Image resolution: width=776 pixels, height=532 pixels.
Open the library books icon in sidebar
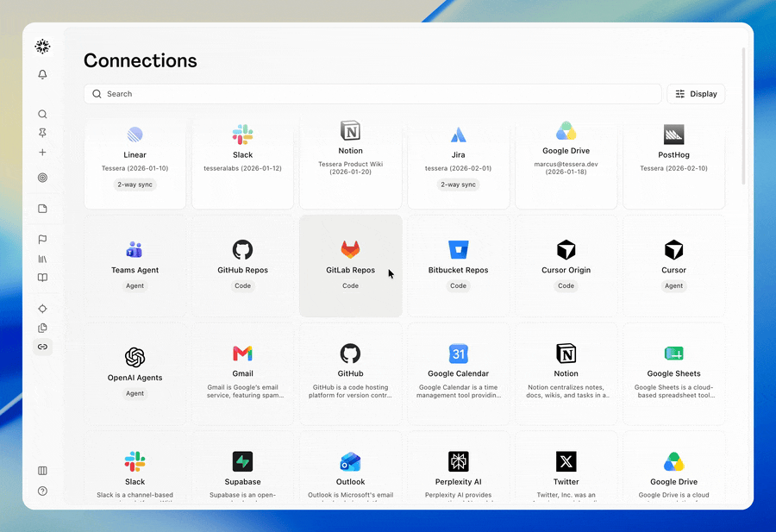(42, 259)
